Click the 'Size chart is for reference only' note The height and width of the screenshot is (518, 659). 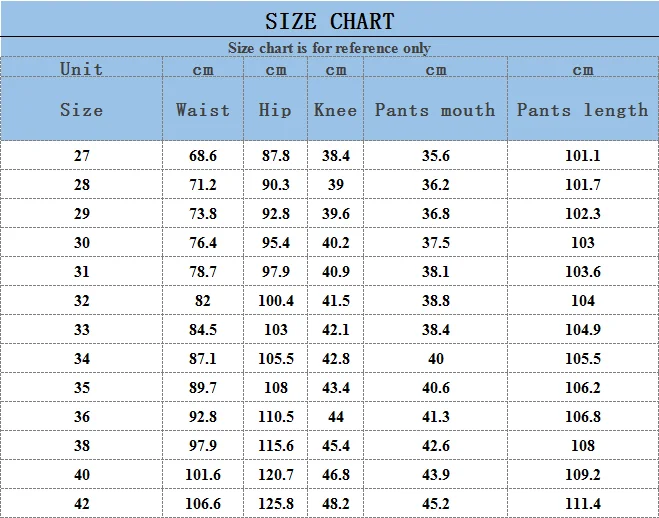tap(329, 48)
